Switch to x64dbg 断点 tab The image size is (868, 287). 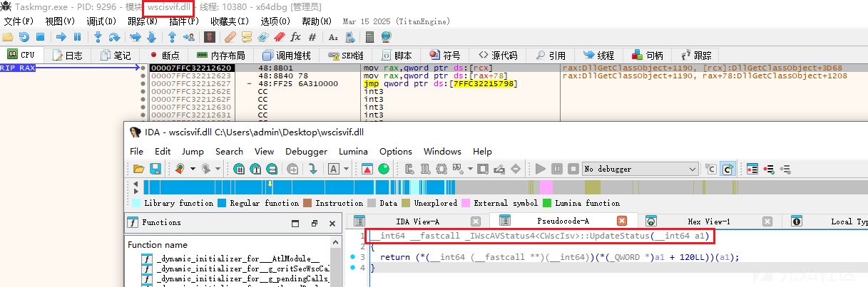(x=163, y=55)
